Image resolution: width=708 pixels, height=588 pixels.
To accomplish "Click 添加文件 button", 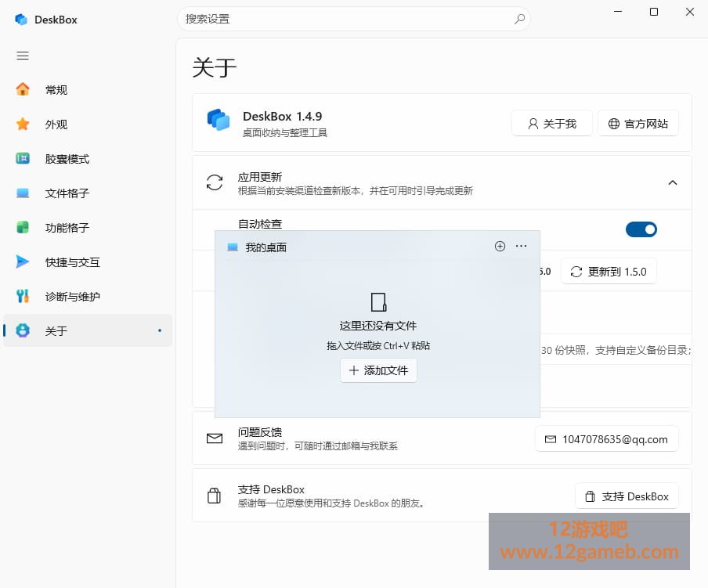I will [378, 370].
